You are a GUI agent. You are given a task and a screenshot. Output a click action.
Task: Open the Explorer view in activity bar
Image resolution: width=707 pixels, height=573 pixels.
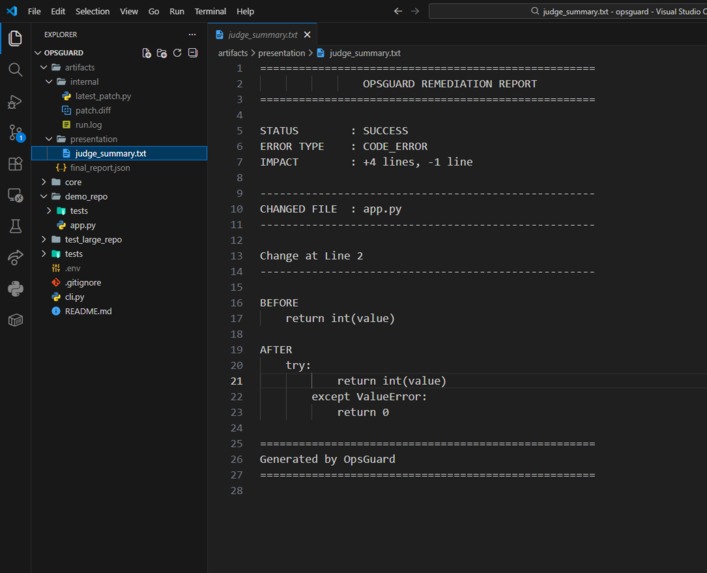click(x=15, y=38)
